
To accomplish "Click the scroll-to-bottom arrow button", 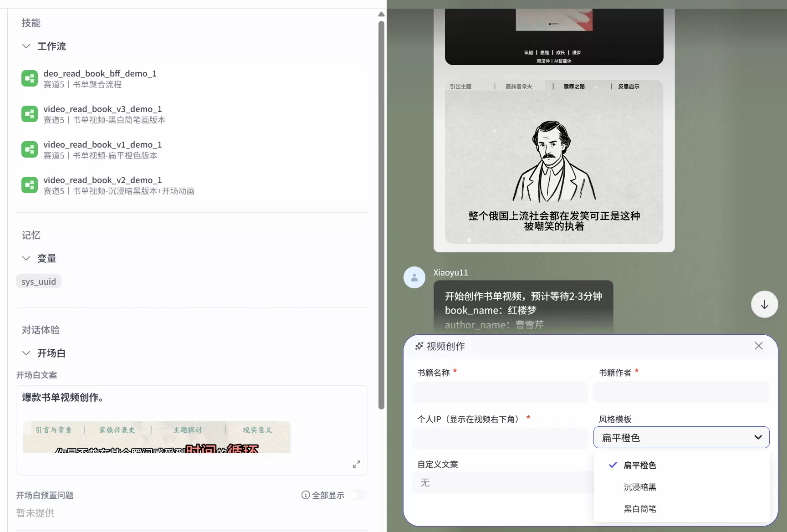I will pos(764,304).
